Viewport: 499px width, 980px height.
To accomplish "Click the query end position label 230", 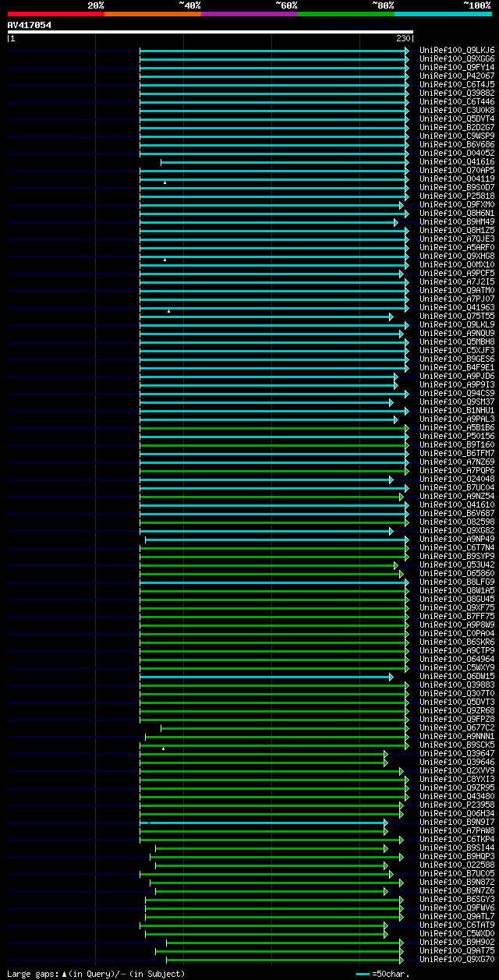I will tap(404, 38).
